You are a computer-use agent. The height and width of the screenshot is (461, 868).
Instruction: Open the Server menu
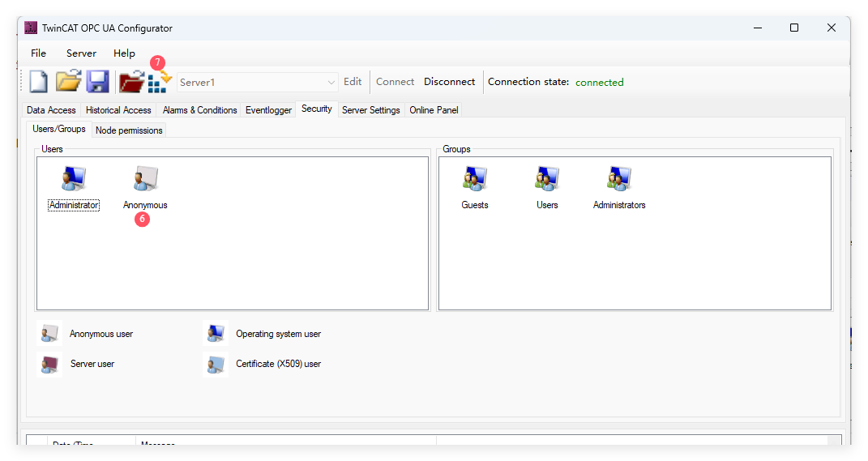tap(81, 53)
